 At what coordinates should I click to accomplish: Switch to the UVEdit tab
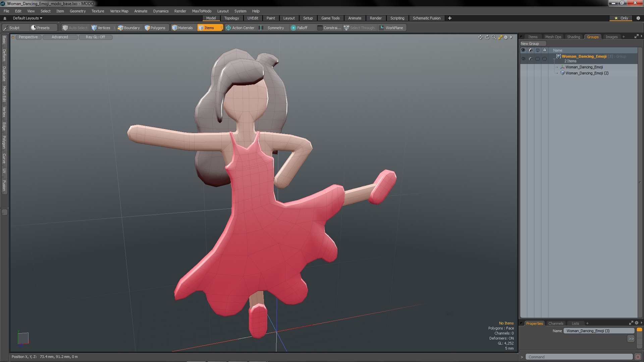tap(253, 18)
